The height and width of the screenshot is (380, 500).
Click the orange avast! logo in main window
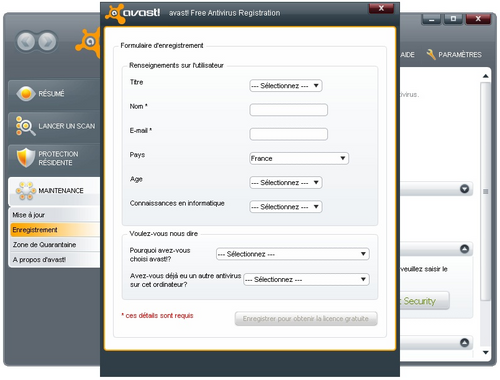point(88,42)
